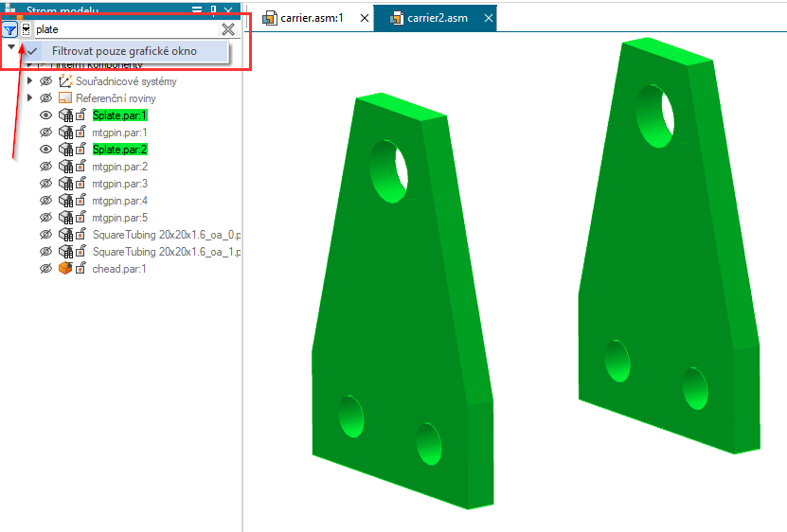Image resolution: width=787 pixels, height=532 pixels.
Task: Expand the Souřadnicové systémy node
Action: click(x=30, y=81)
